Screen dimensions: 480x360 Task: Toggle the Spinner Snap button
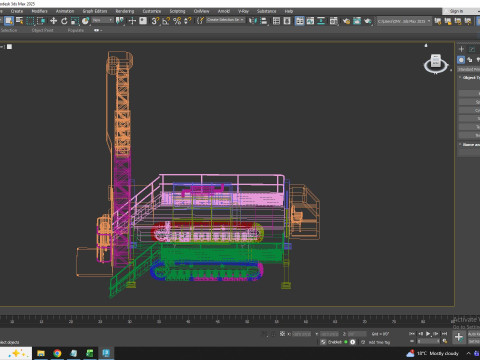pos(188,21)
